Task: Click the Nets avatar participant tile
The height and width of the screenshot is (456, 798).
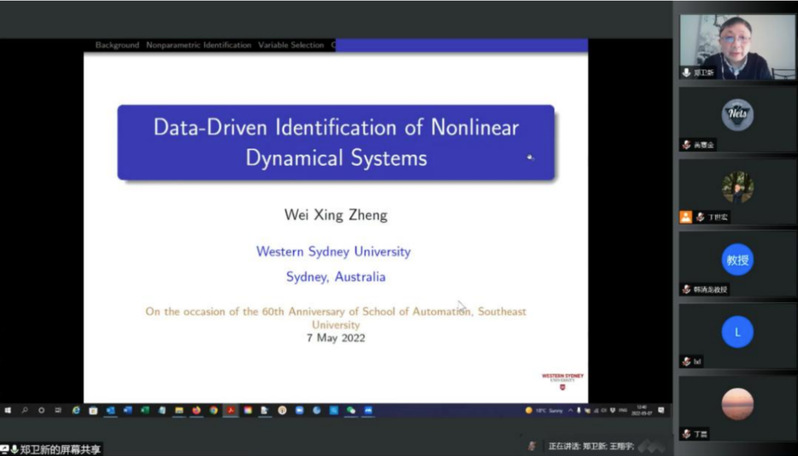Action: 737,115
